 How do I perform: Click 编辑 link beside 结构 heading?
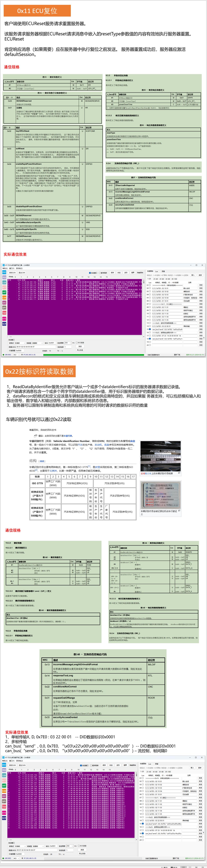42,461
